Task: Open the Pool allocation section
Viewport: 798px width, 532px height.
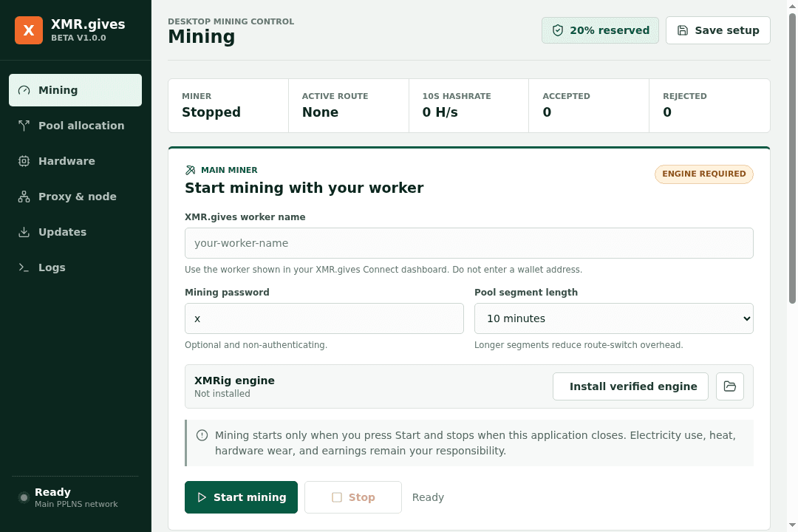Action: coord(75,126)
